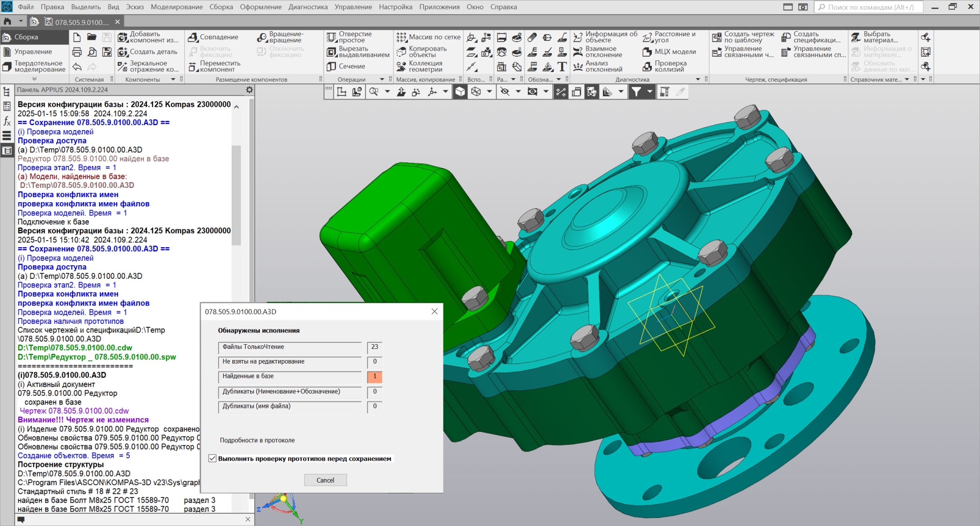
Task: Click Создать спецификацию
Action: pyautogui.click(x=811, y=37)
